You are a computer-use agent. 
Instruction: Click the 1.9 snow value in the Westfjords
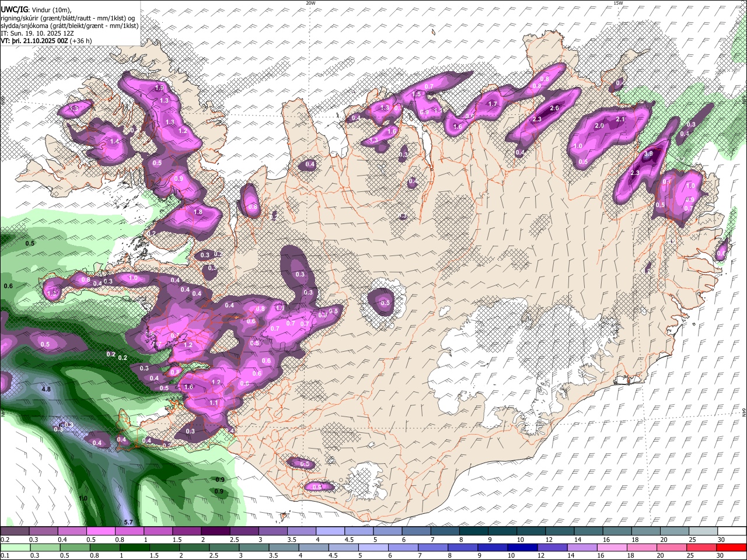point(159,88)
